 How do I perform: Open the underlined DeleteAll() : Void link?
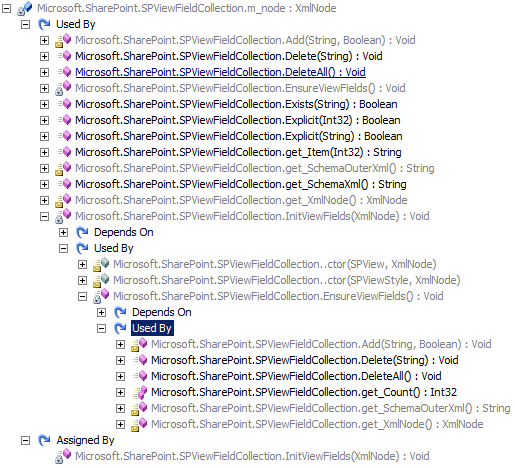point(220,72)
